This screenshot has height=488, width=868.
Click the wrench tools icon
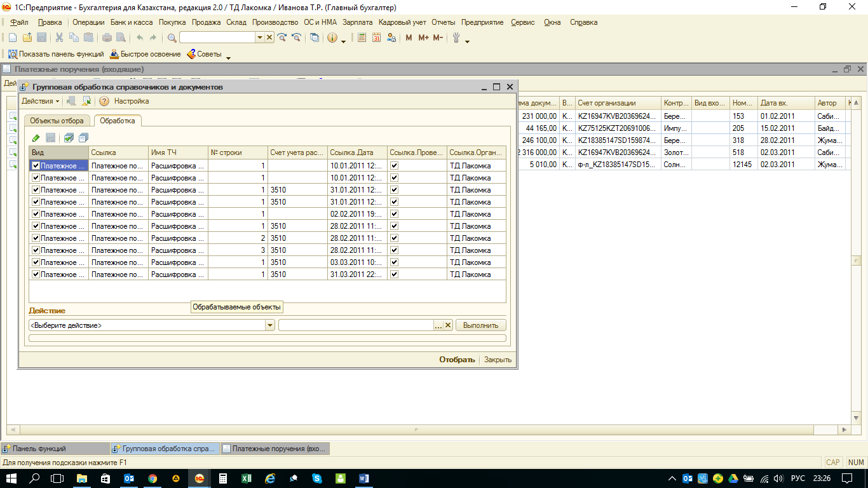tap(456, 38)
